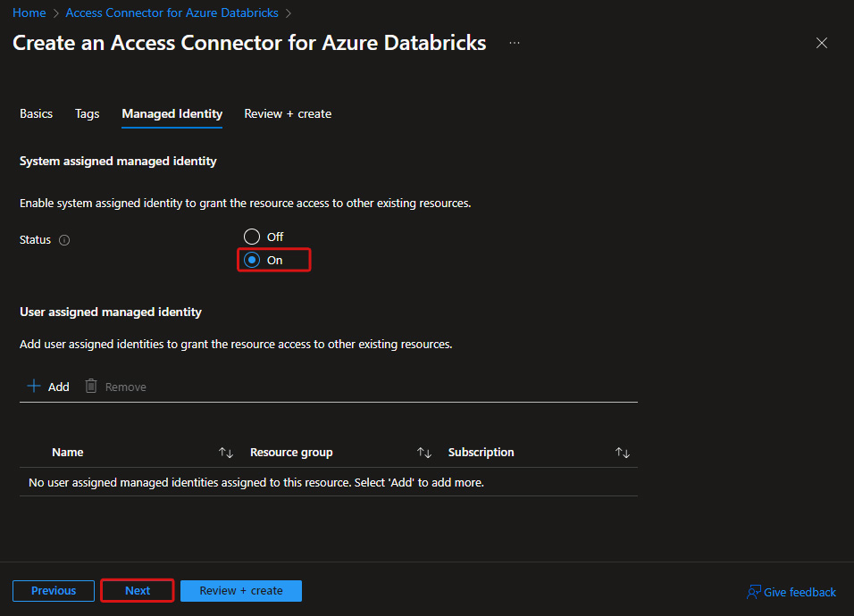Click the Status label text
Screen dimensions: 854x616
(x=35, y=240)
